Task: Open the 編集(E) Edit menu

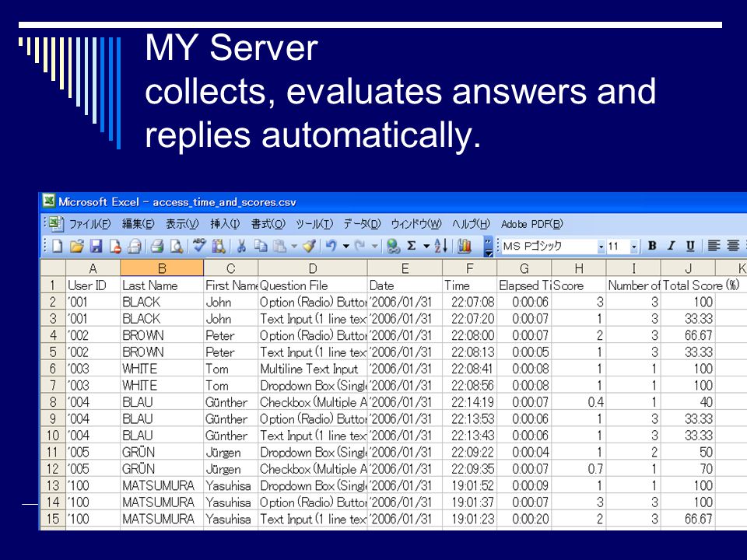Action: [x=139, y=224]
